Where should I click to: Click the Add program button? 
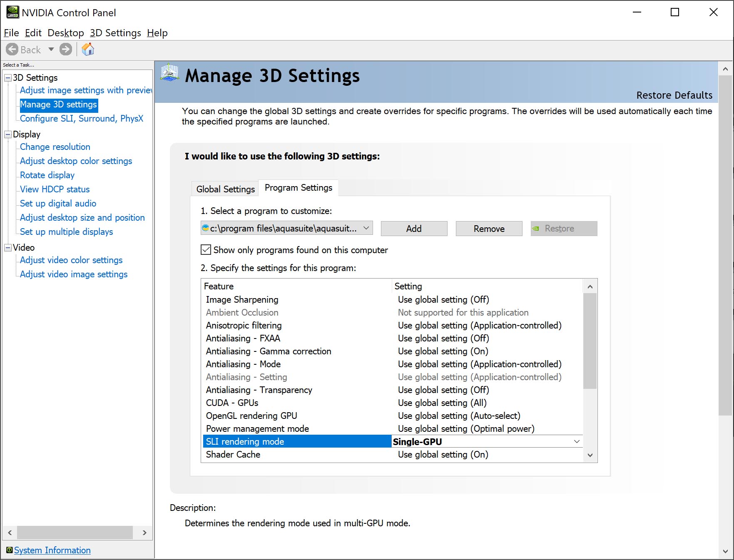[x=414, y=229]
